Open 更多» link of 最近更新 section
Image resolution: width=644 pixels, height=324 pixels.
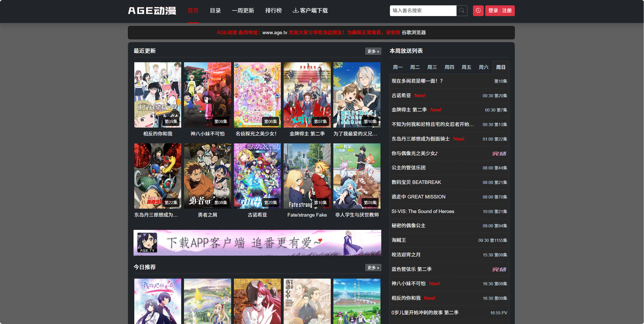[x=373, y=51]
